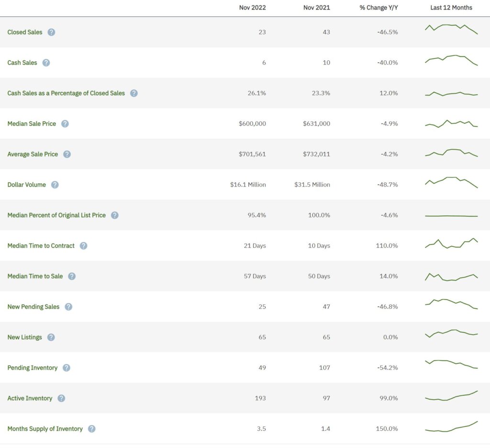Image resolution: width=490 pixels, height=448 pixels.
Task: Open Median Time to Contract help icon
Action: (x=83, y=246)
